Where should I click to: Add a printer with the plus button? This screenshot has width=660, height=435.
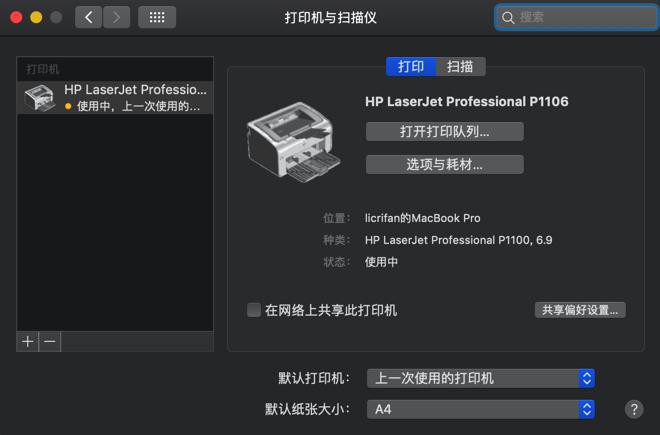(x=28, y=341)
